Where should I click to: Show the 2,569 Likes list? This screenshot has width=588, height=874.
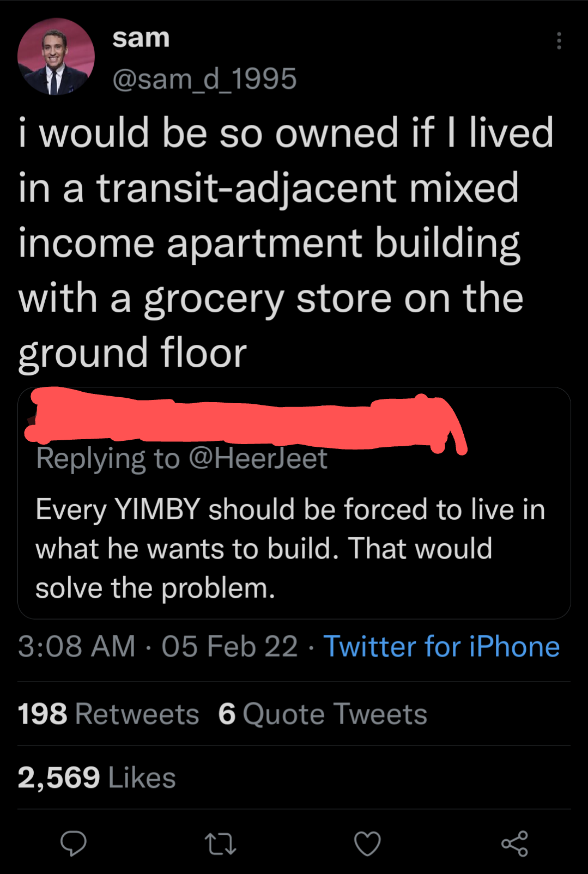(x=97, y=778)
